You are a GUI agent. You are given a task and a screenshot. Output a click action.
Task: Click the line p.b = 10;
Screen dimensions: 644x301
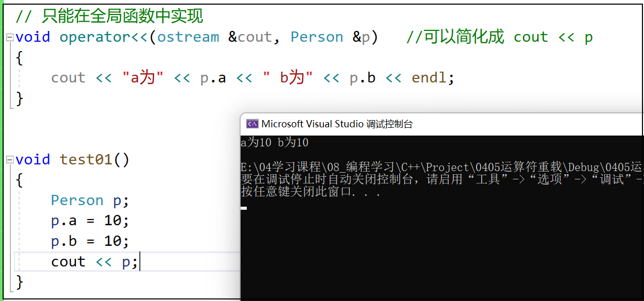pyautogui.click(x=90, y=241)
